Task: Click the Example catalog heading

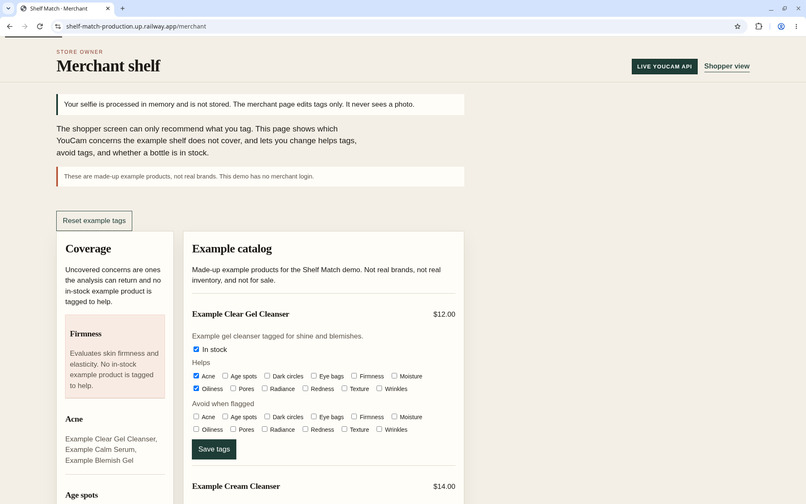Action: [232, 249]
